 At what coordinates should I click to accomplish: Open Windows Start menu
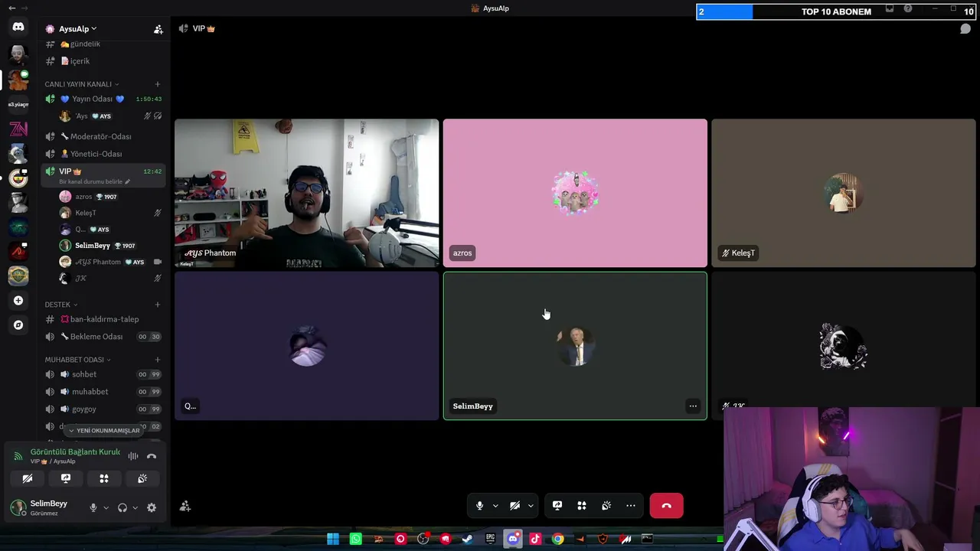(x=333, y=539)
